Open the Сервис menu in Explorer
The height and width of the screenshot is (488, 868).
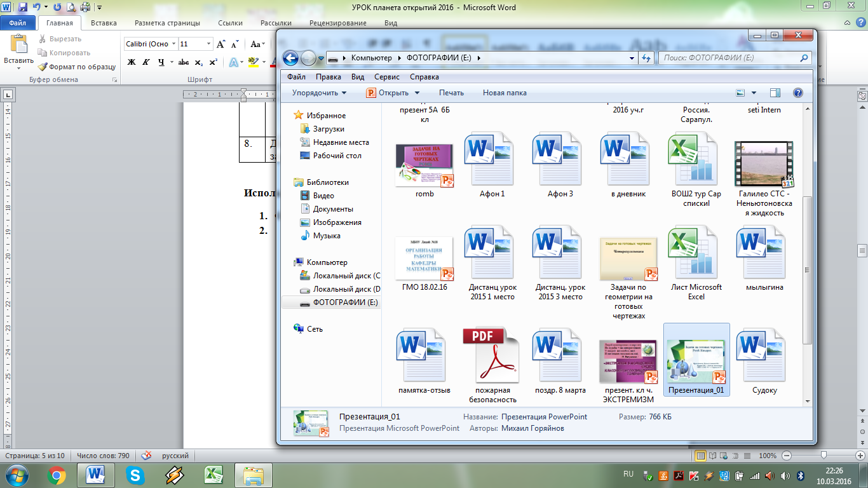pyautogui.click(x=387, y=77)
